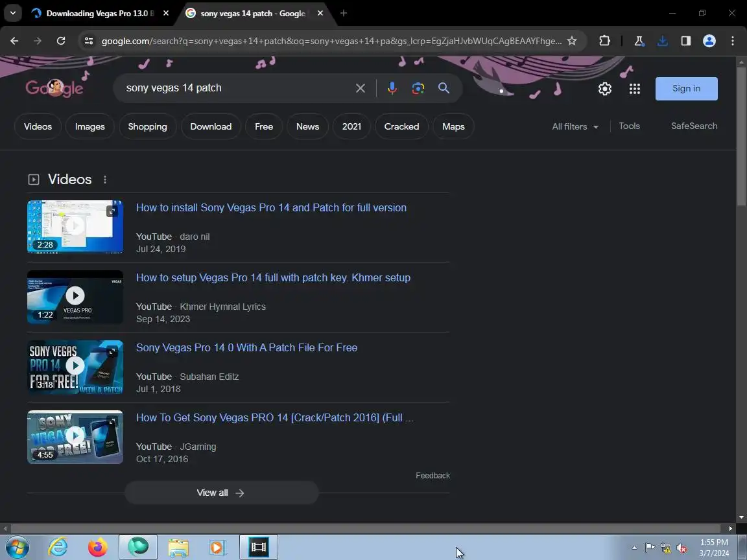Apply the Free filter chip
The width and height of the screenshot is (747, 560).
tap(264, 126)
